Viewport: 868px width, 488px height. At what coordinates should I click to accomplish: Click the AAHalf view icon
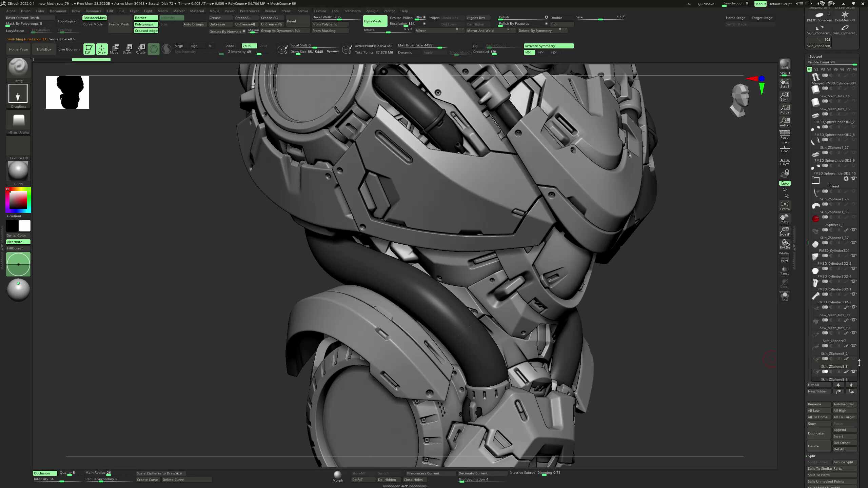pos(785,122)
